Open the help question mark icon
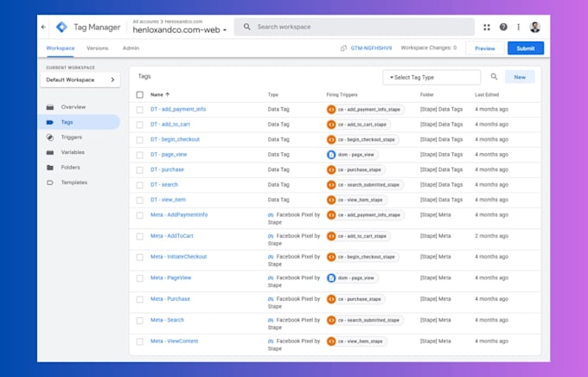The image size is (588, 377). click(503, 27)
